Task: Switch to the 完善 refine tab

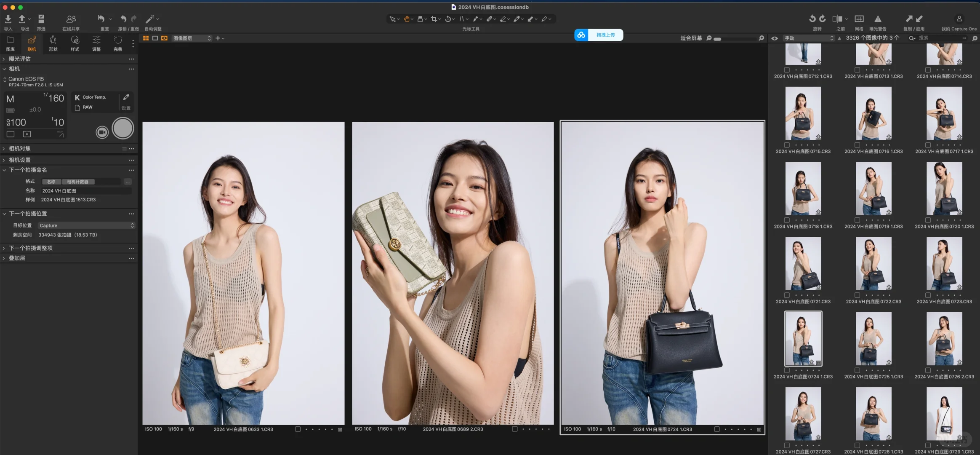Action: (x=118, y=43)
